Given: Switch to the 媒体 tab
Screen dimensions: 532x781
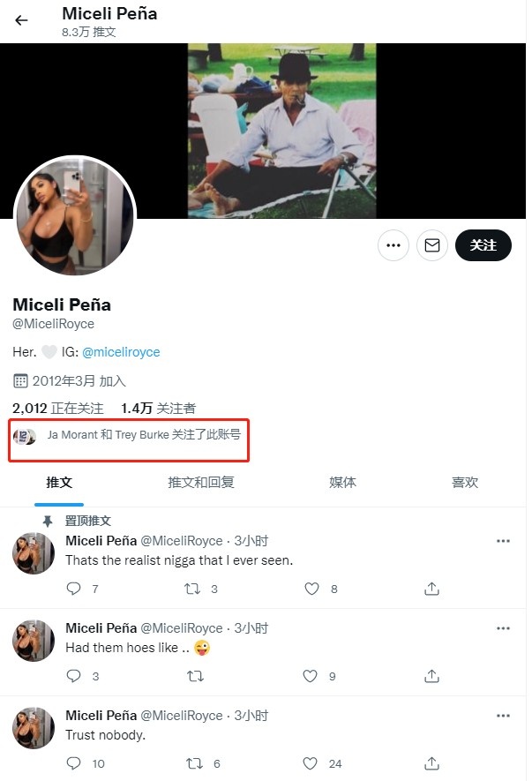Looking at the screenshot, I should pos(342,483).
